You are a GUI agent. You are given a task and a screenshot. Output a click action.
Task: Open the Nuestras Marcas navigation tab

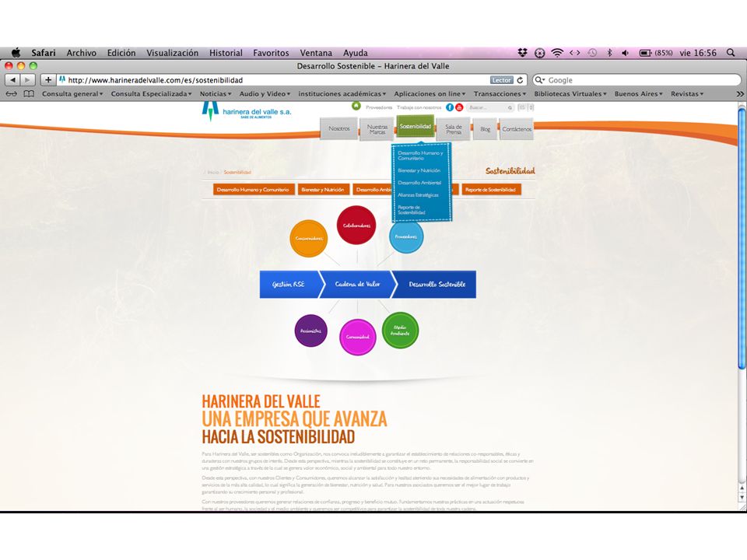[377, 129]
